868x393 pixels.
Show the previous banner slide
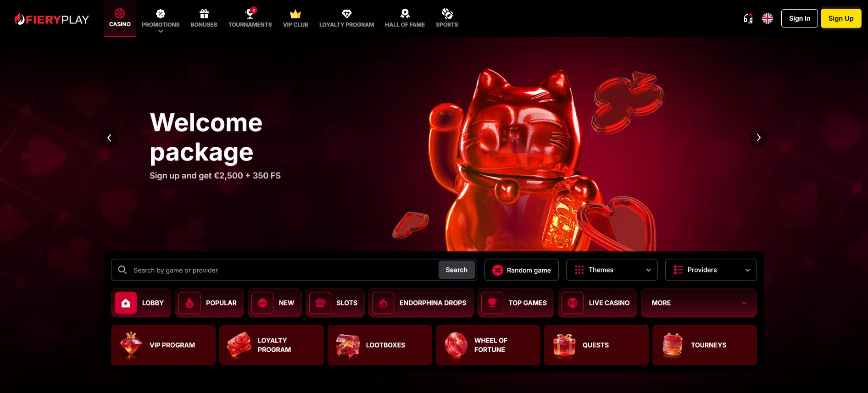[109, 138]
